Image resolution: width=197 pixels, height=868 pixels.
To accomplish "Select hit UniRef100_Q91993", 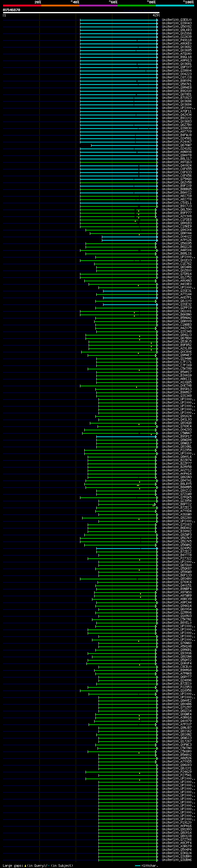I will point(176,829).
